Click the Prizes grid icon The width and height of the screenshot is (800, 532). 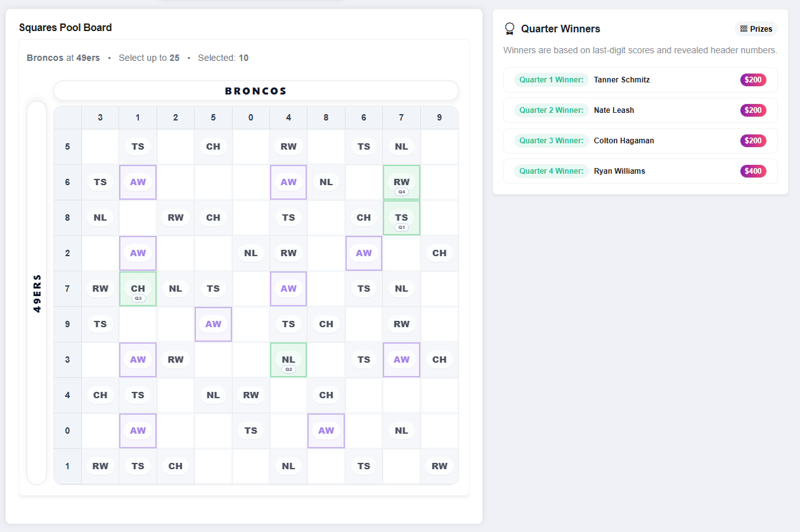pyautogui.click(x=744, y=29)
